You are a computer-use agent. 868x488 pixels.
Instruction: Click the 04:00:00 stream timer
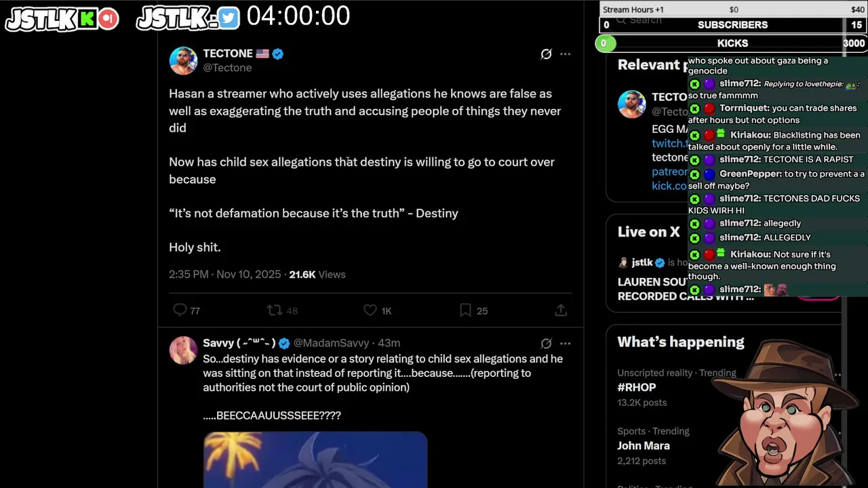[x=298, y=16]
